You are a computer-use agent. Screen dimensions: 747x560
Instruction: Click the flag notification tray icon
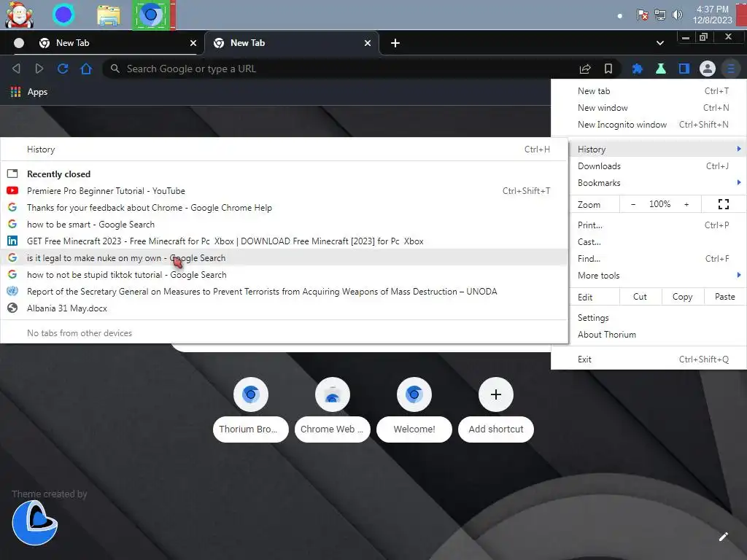[642, 15]
